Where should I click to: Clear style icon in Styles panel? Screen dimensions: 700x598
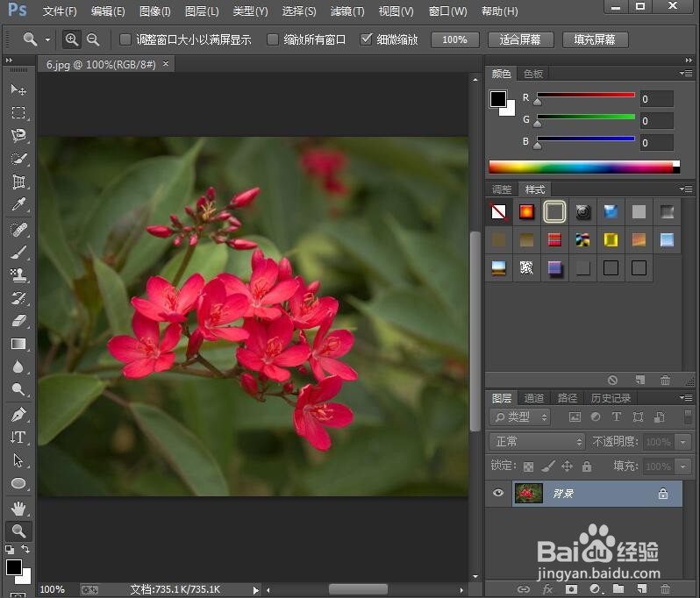point(612,381)
